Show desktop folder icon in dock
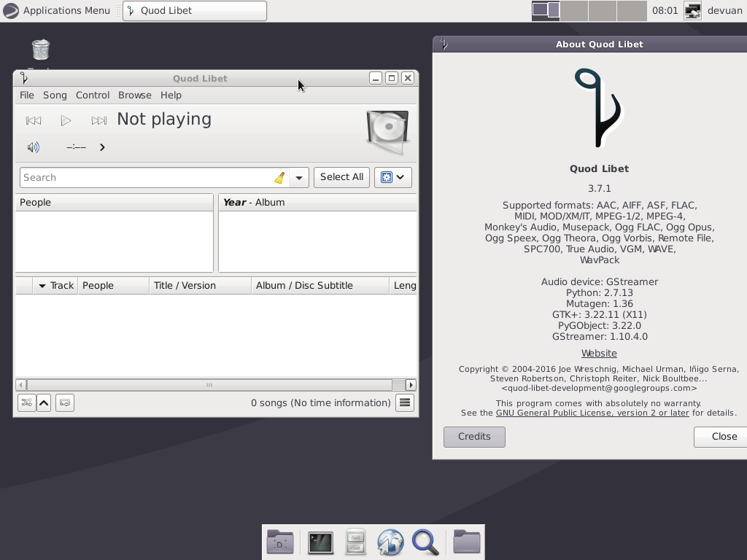The height and width of the screenshot is (560, 747). (280, 542)
